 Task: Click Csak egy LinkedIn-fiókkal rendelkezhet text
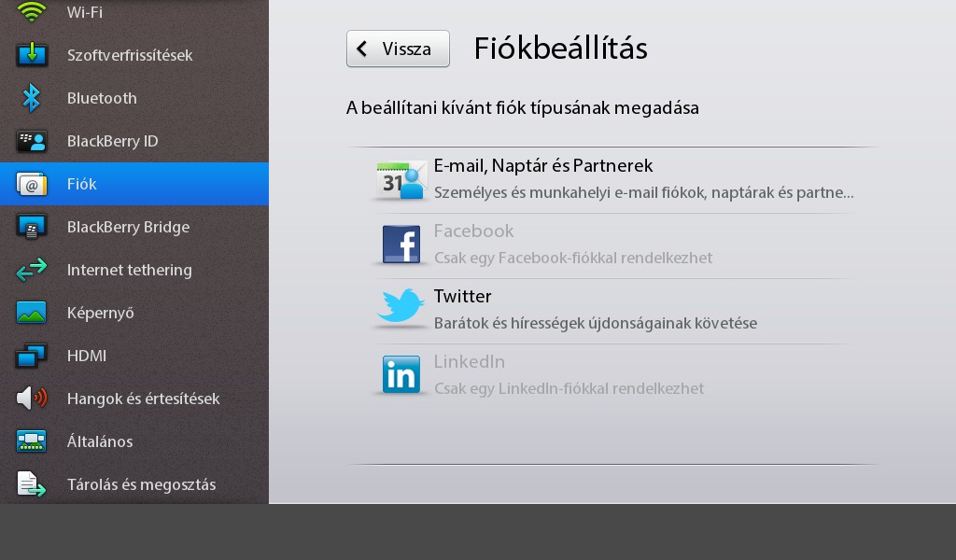(x=569, y=389)
